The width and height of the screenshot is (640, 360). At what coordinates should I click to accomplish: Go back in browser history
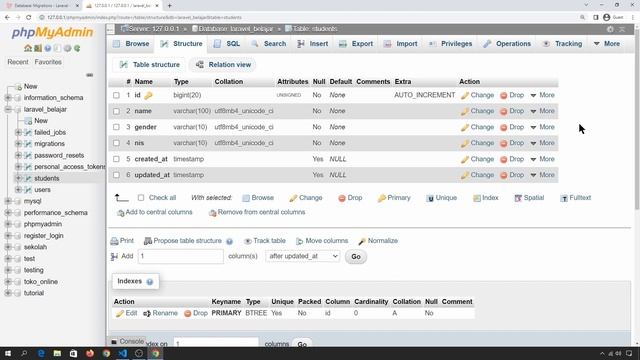7,18
